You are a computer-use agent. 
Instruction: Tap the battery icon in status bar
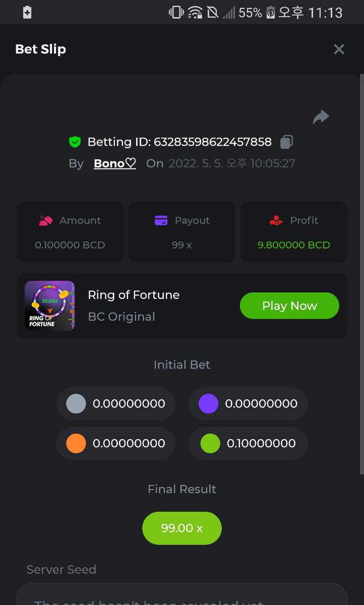point(271,13)
